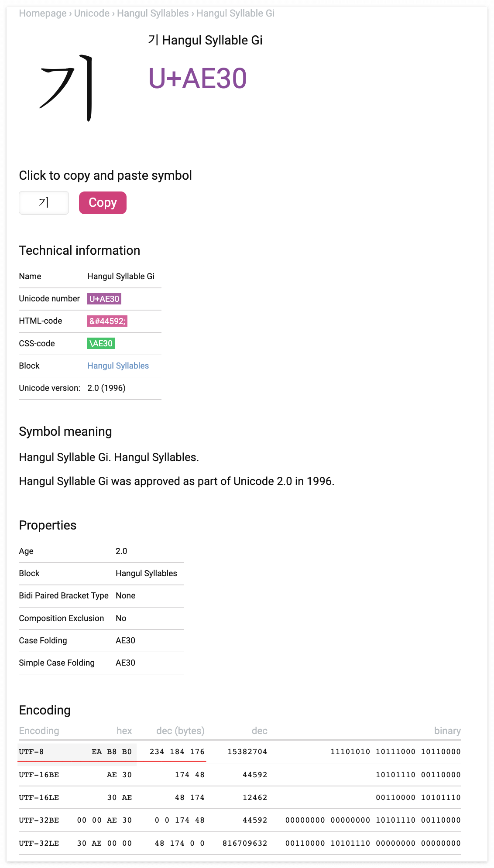494x868 pixels.
Task: Select the UTF-32LE encoding row
Action: [x=240, y=843]
